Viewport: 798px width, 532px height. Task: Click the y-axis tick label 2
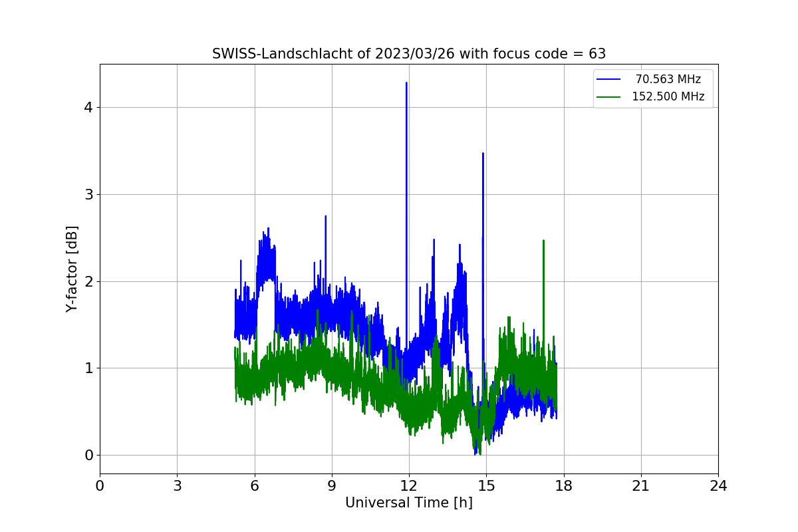pyautogui.click(x=88, y=281)
